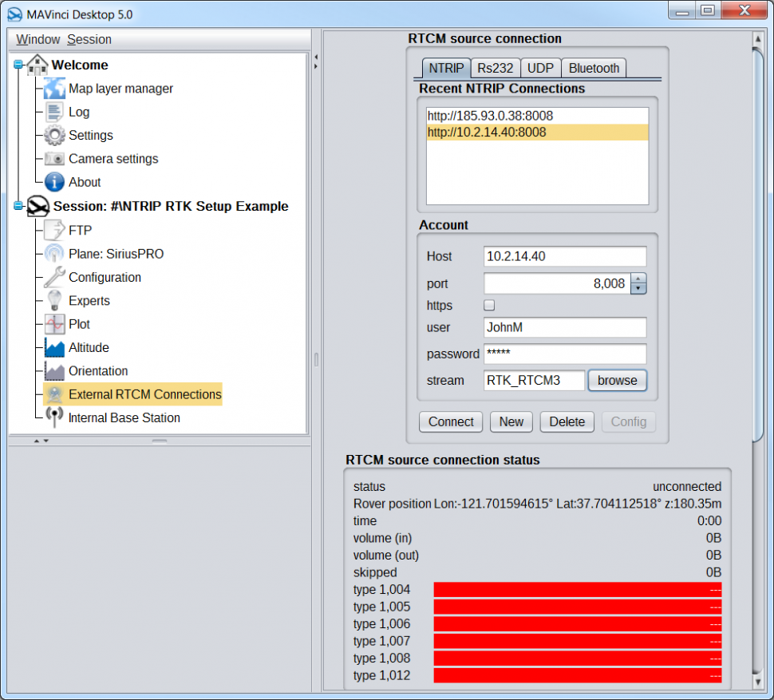Image resolution: width=774 pixels, height=700 pixels.
Task: Click the MAVinci Desktop title bar icon
Action: (x=15, y=14)
